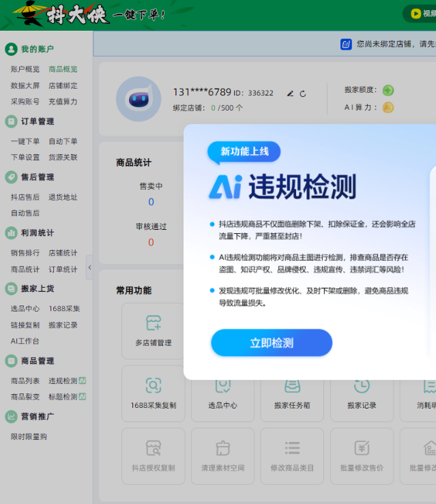436x504 pixels.
Task: Click the 订单管理 section icon
Action: pos(11,121)
